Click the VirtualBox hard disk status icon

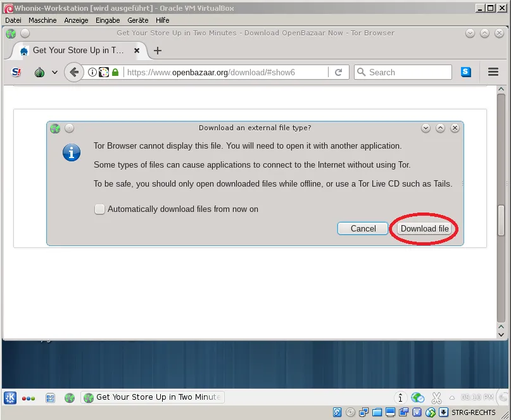pyautogui.click(x=338, y=412)
